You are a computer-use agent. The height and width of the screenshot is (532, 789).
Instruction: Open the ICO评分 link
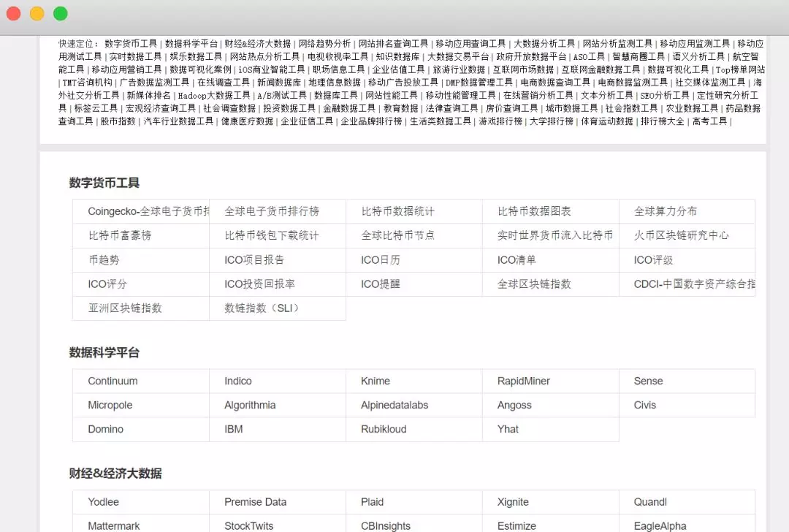107,284
